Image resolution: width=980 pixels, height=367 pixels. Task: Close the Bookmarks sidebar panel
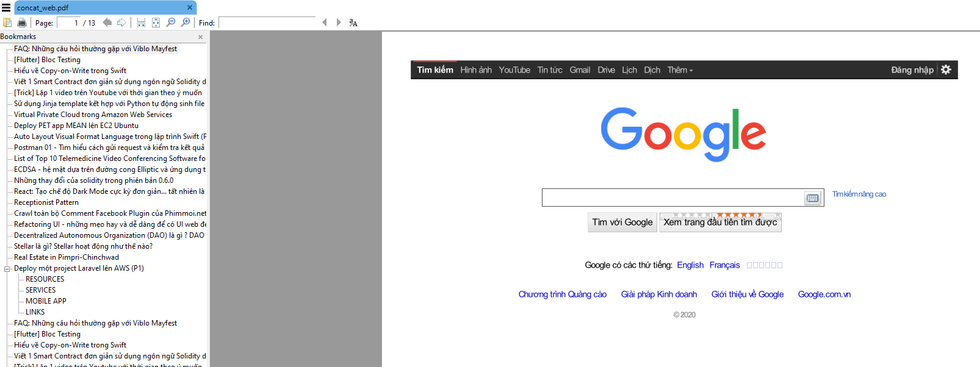click(x=200, y=37)
